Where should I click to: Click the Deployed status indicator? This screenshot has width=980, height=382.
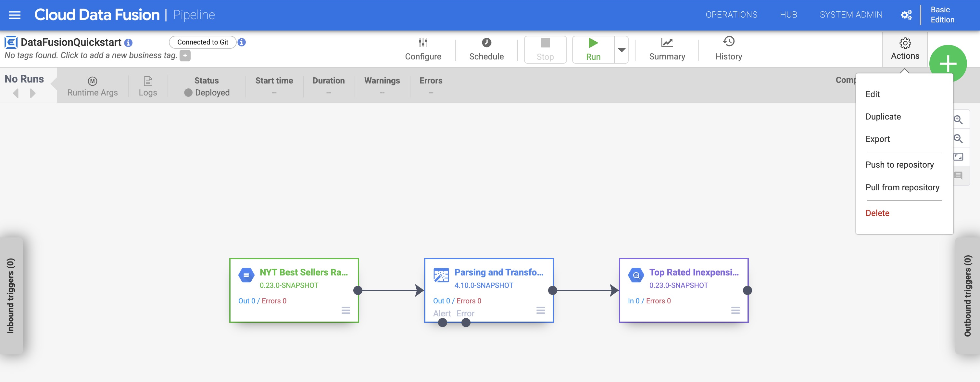coord(207,92)
